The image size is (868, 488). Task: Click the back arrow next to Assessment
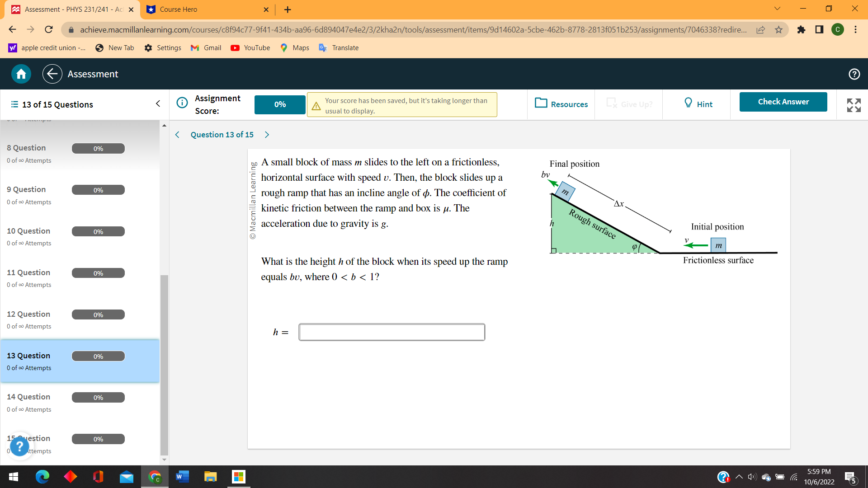[x=52, y=74]
